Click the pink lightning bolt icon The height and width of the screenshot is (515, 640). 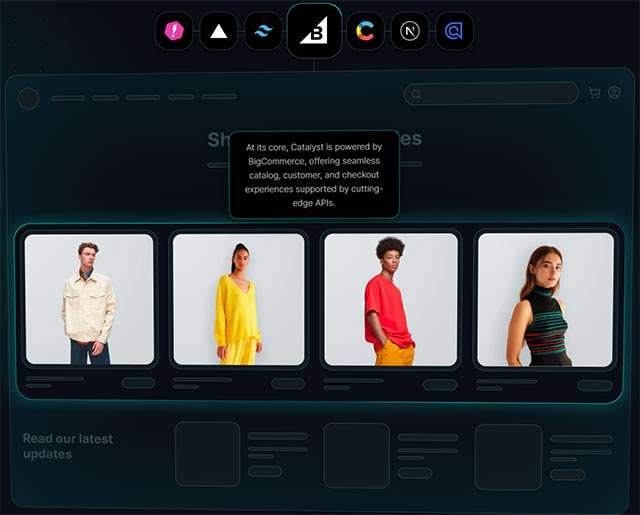pyautogui.click(x=174, y=31)
